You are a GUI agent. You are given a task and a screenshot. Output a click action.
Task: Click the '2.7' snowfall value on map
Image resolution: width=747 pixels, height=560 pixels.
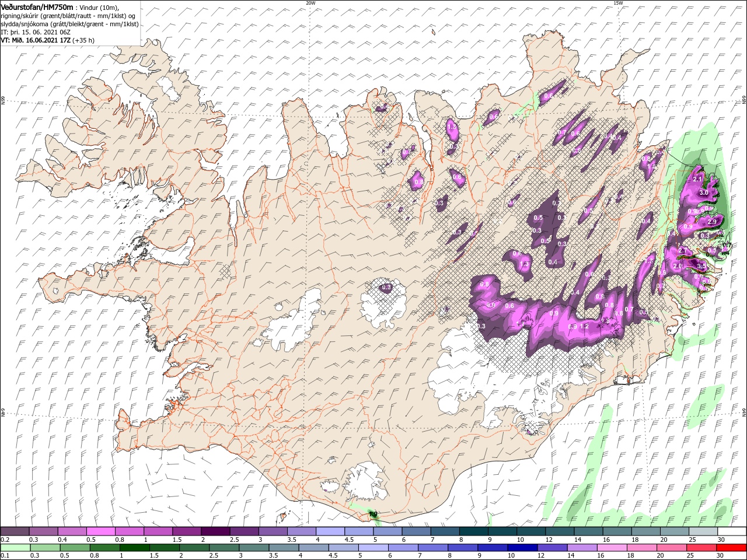click(683, 250)
